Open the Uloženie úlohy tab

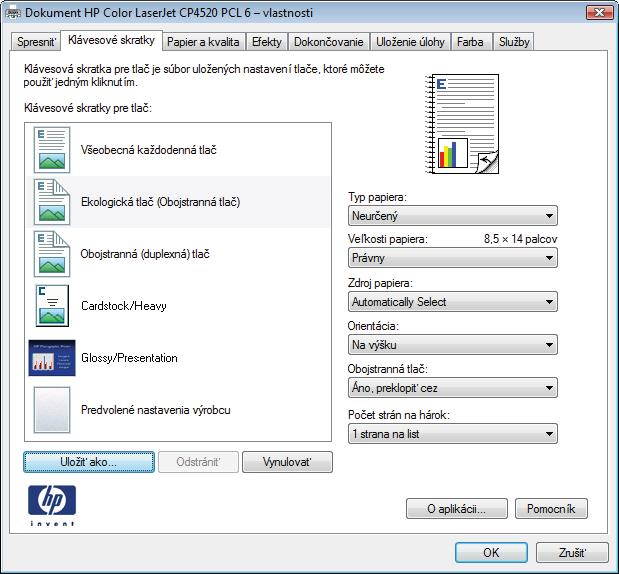[x=410, y=42]
